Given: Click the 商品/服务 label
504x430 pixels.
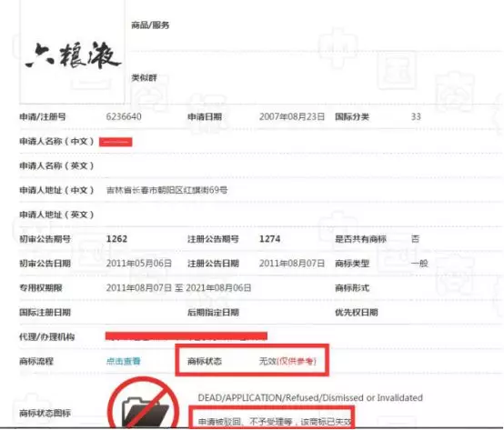Looking at the screenshot, I should [150, 25].
